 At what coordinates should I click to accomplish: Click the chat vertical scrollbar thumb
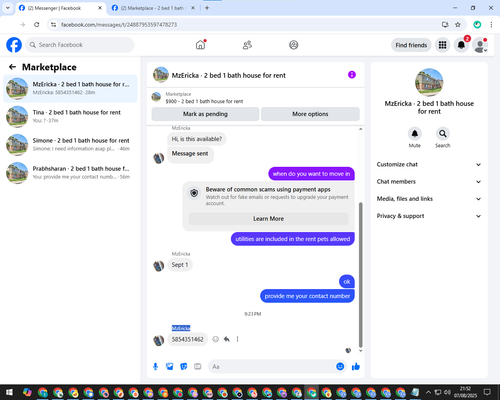pos(360,275)
